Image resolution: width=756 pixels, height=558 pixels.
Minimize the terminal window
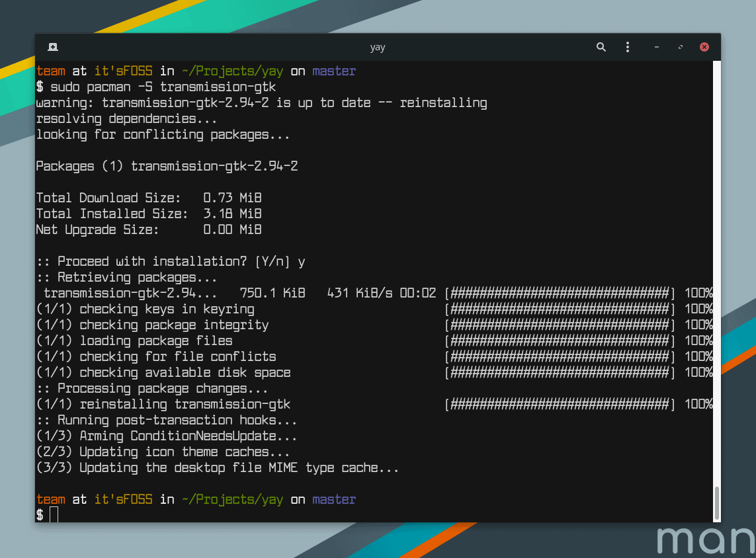tap(656, 47)
